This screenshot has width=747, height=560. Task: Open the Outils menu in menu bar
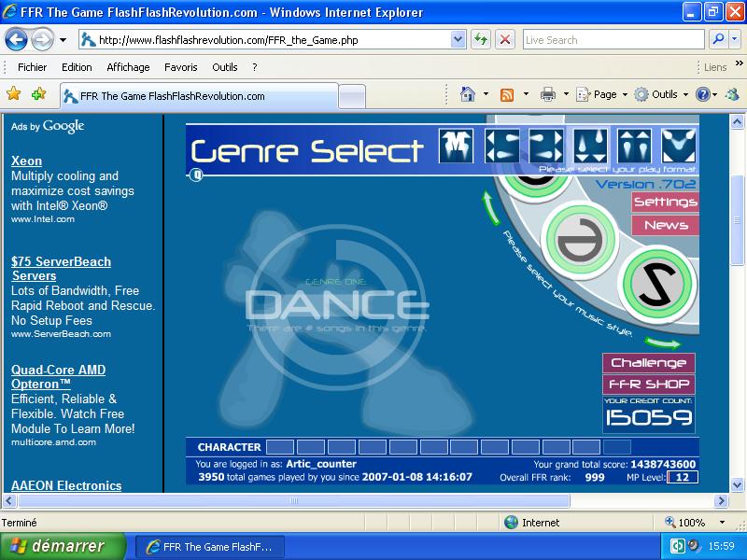click(x=224, y=67)
